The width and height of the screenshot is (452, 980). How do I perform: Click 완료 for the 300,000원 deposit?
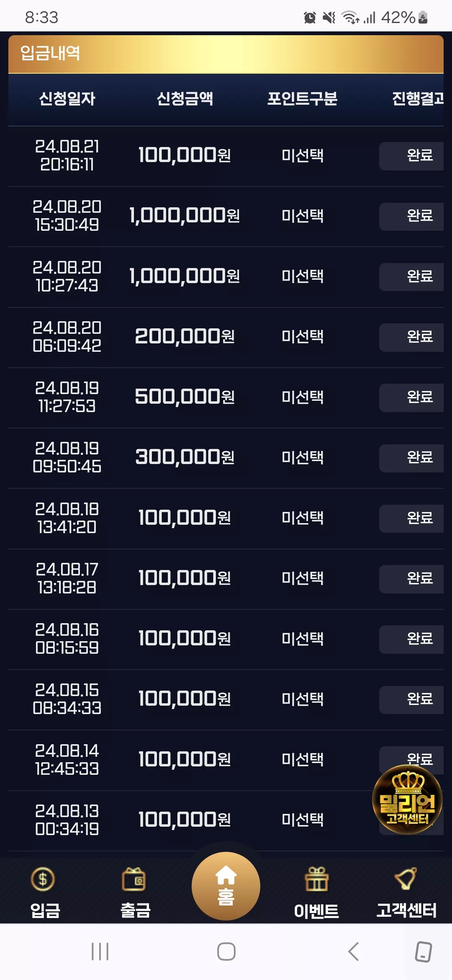[411, 458]
